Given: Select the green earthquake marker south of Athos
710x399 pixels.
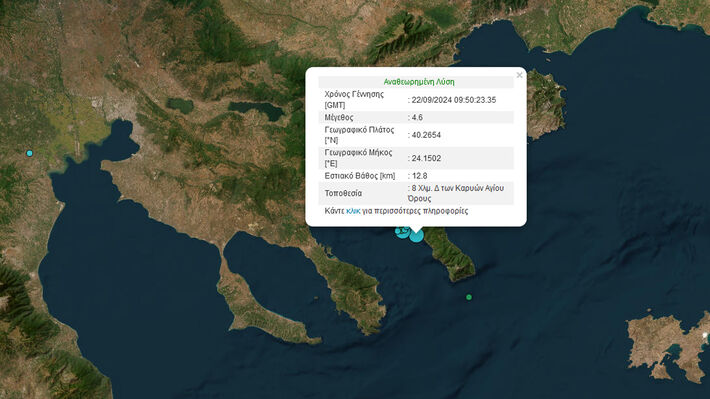Looking at the screenshot, I should click(469, 297).
